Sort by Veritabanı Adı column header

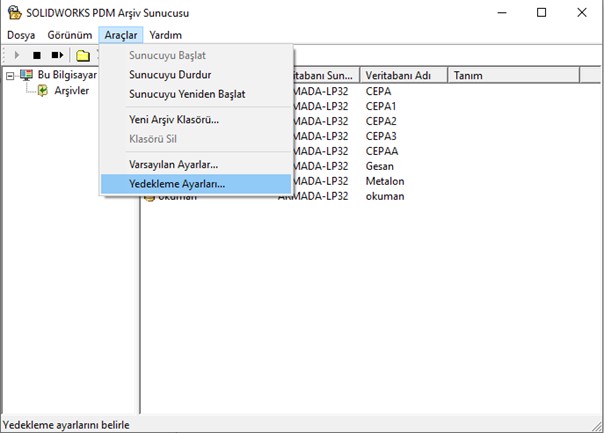click(x=398, y=75)
